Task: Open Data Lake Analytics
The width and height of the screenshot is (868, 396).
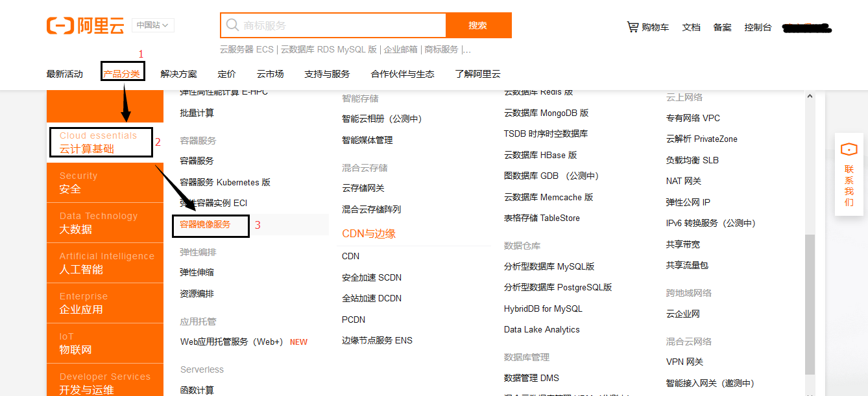Action: coord(542,329)
